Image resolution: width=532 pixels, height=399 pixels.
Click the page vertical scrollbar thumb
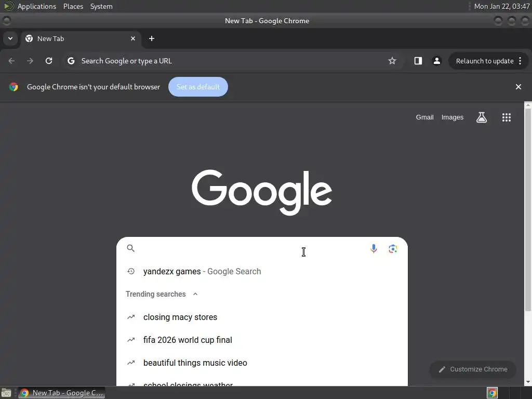(x=528, y=209)
